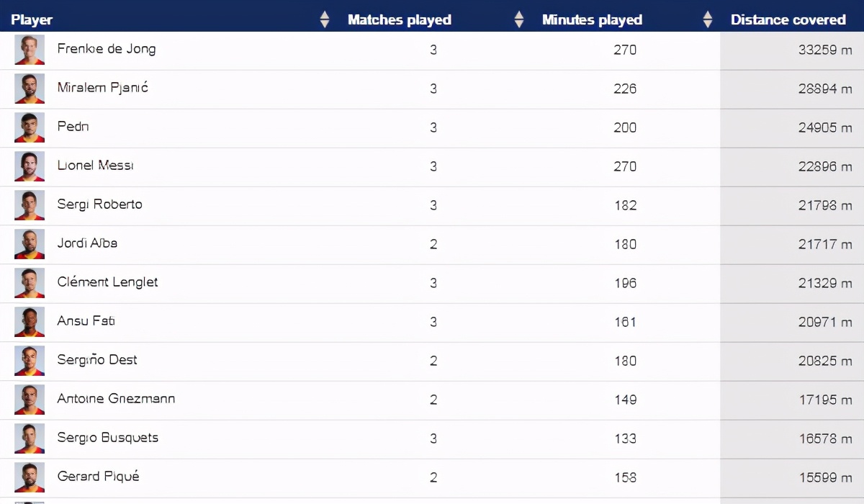Open the Sergio Busquets name link

pyautogui.click(x=107, y=438)
